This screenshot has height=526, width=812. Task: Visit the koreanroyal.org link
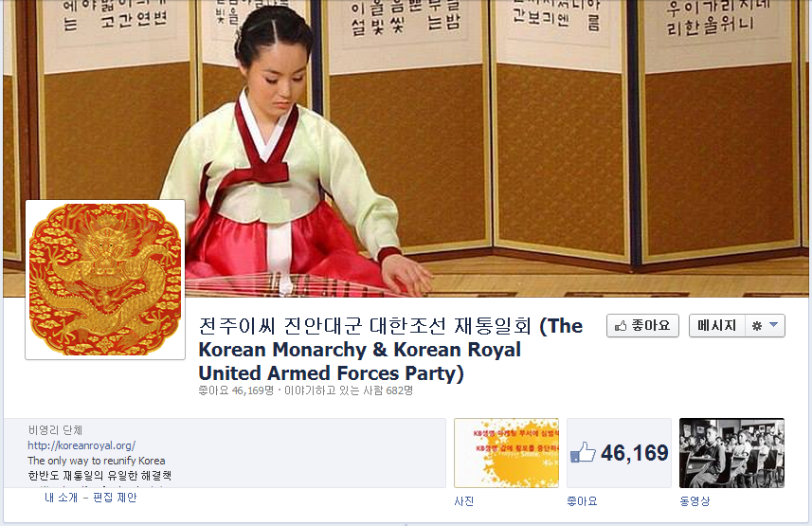[81, 445]
